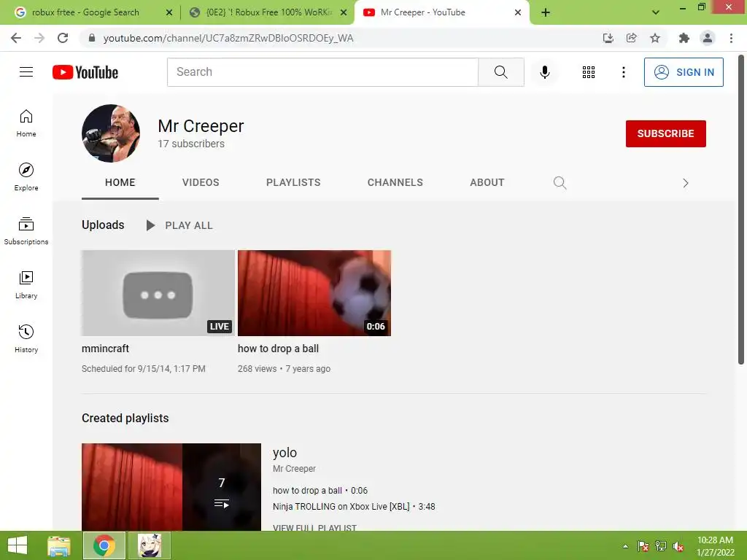Open the mmincraft LIVE thumbnail

click(158, 293)
